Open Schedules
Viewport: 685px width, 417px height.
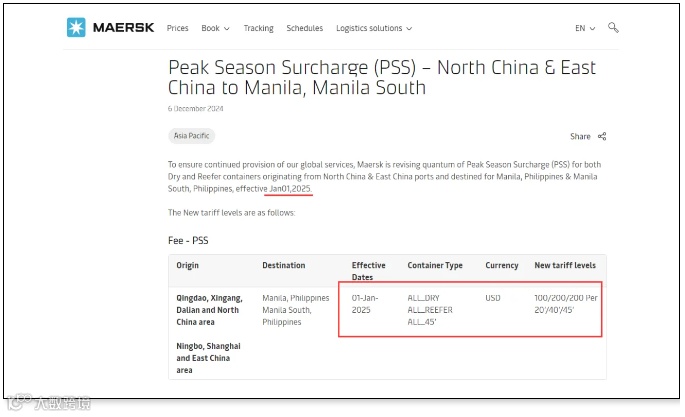click(304, 28)
